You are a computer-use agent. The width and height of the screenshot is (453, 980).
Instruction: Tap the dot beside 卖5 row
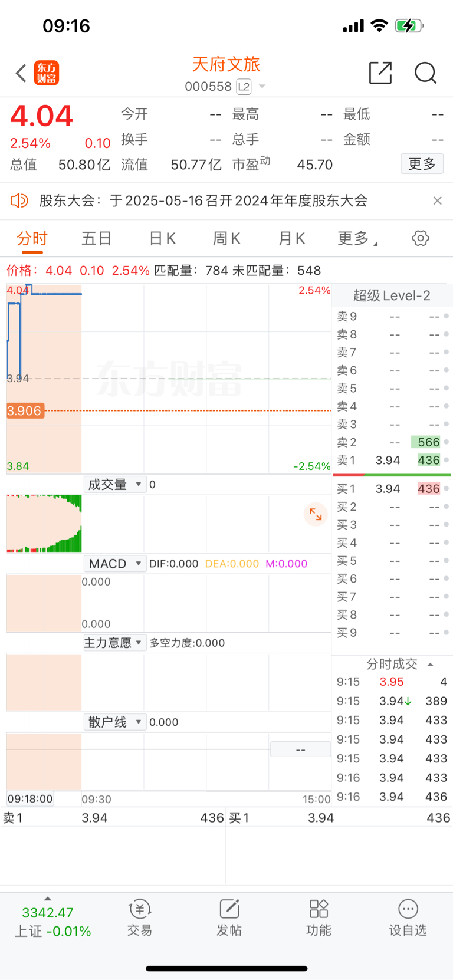pos(447,389)
